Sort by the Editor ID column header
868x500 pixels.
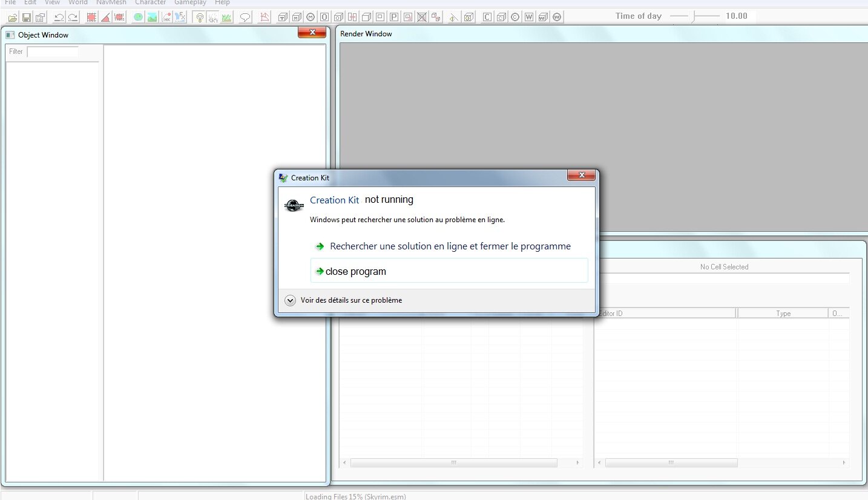click(665, 314)
